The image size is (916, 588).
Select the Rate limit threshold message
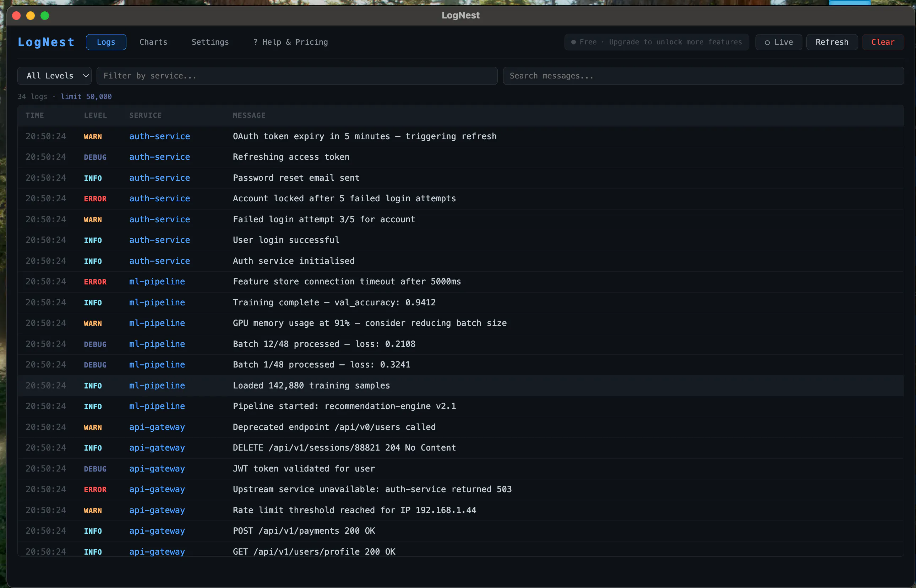[x=354, y=511]
